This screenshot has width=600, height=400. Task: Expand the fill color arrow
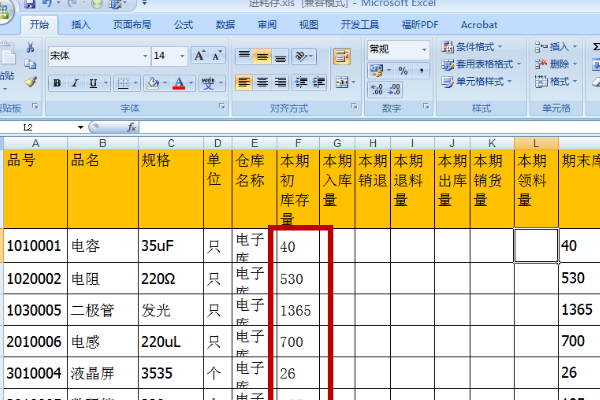(x=165, y=83)
